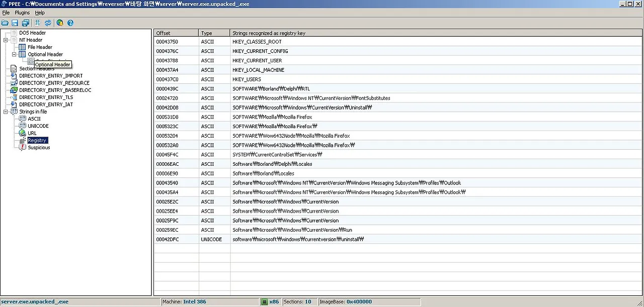Select the Registry tree item

tap(37, 141)
